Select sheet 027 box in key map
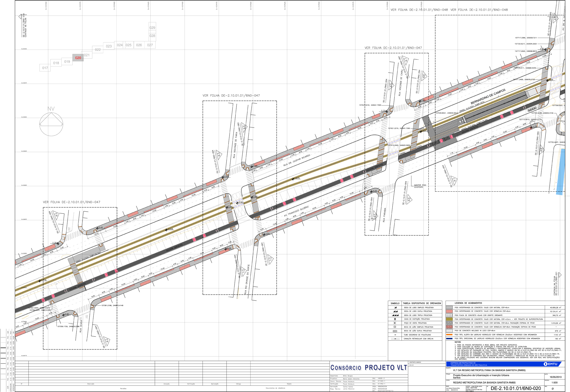 pos(150,45)
